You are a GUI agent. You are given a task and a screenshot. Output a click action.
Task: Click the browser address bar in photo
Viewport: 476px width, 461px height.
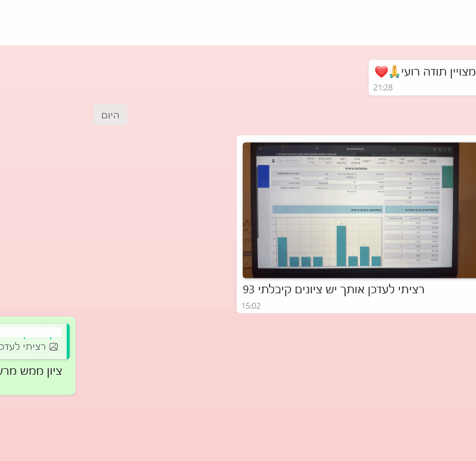tap(357, 148)
